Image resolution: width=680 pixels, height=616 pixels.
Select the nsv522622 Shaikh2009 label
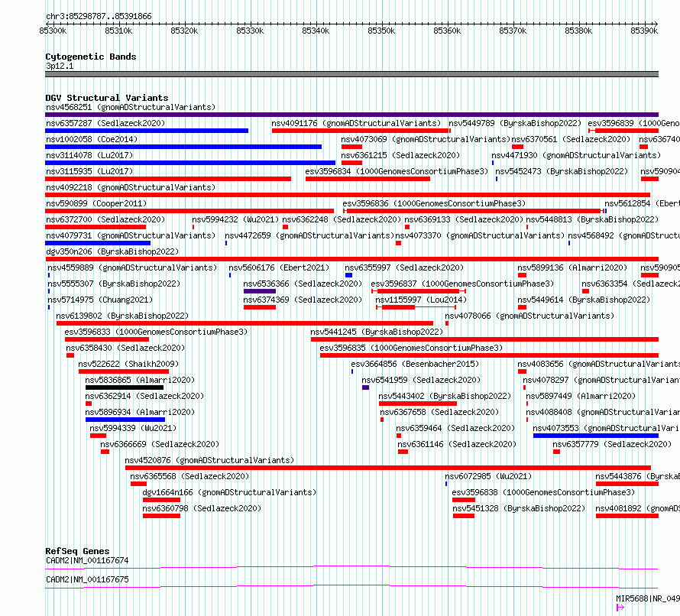pos(128,364)
